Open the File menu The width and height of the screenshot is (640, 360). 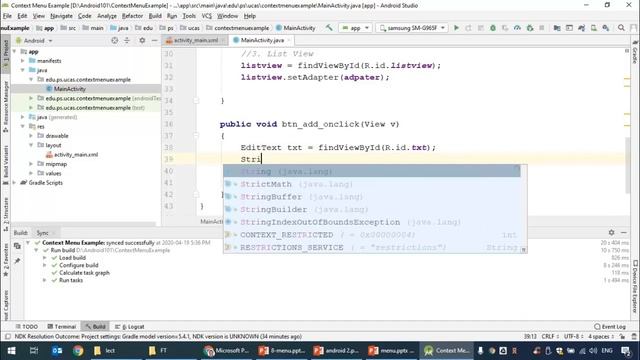click(7, 16)
